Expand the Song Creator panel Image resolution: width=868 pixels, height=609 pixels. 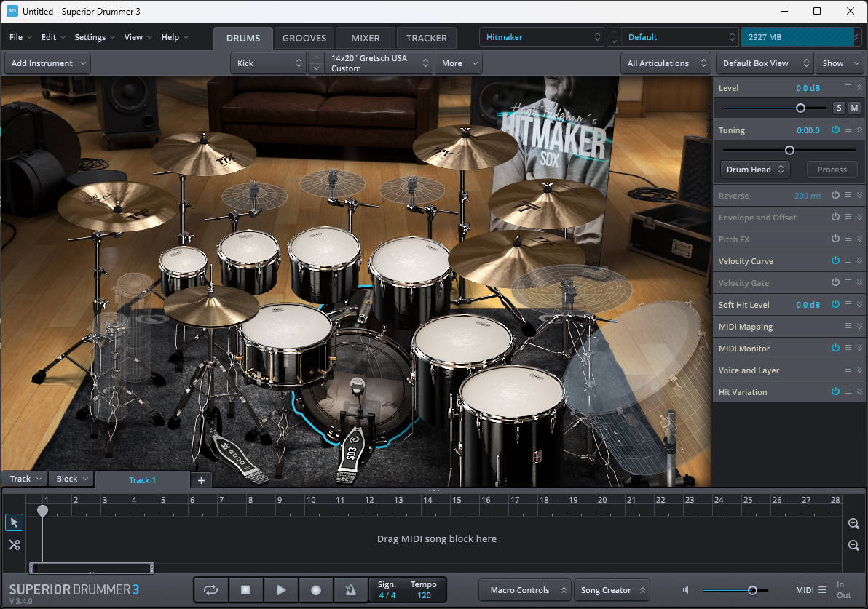pyautogui.click(x=612, y=590)
